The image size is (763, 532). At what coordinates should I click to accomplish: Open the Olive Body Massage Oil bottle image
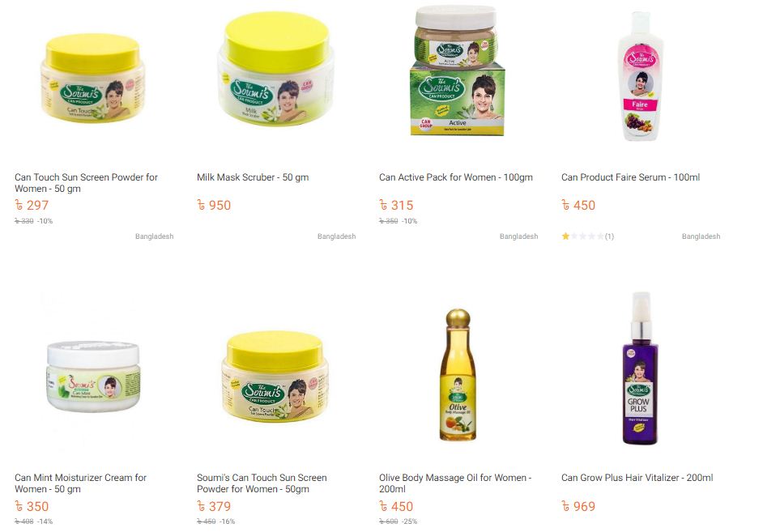click(x=458, y=374)
